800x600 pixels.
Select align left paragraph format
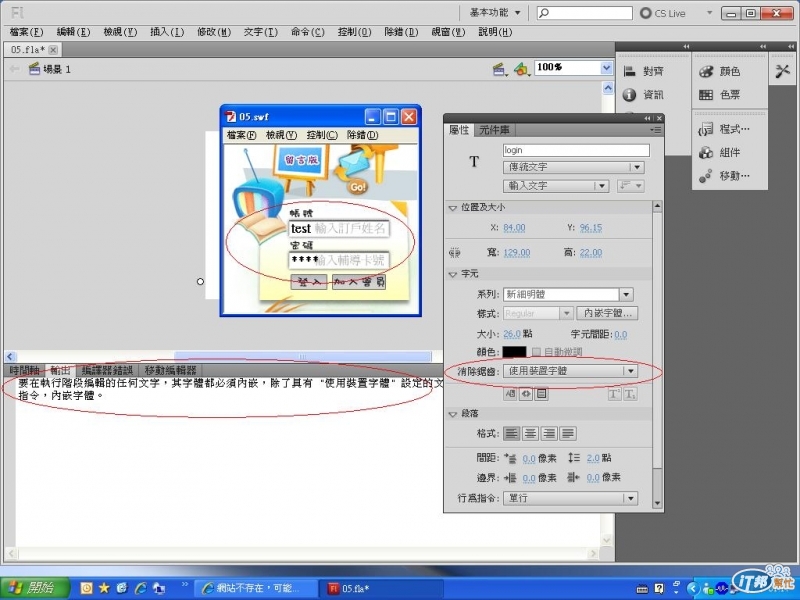click(512, 434)
